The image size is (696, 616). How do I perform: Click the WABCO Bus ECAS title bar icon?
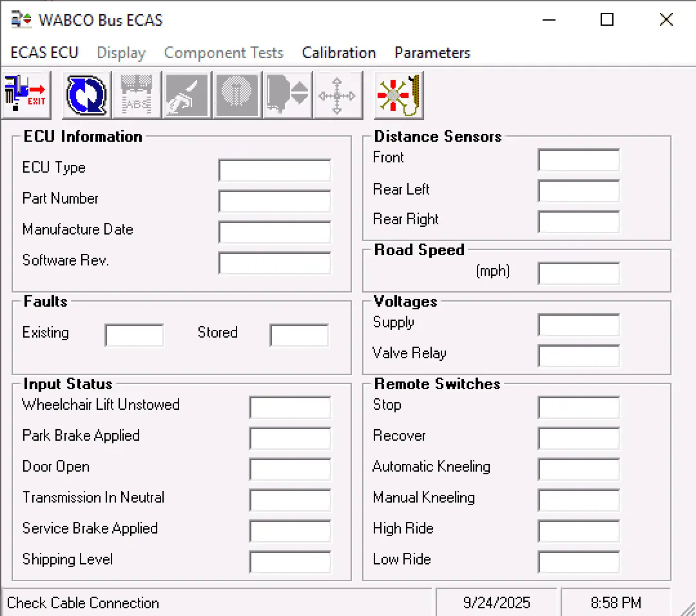point(21,20)
